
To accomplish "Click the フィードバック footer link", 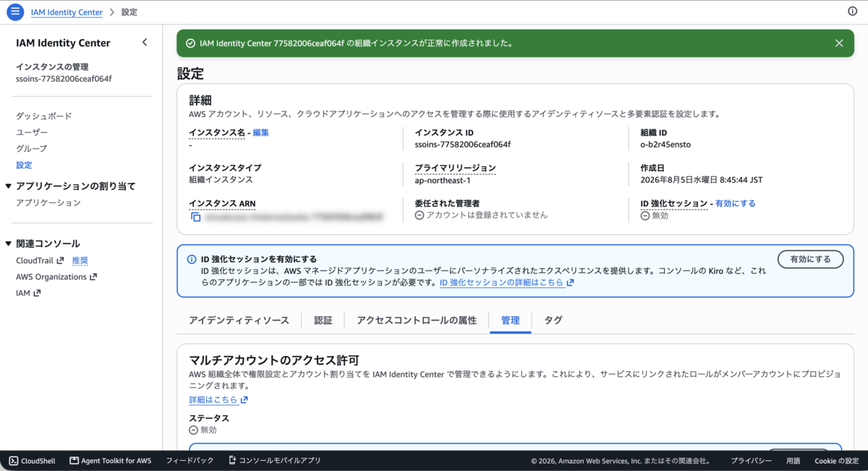I will (x=190, y=460).
